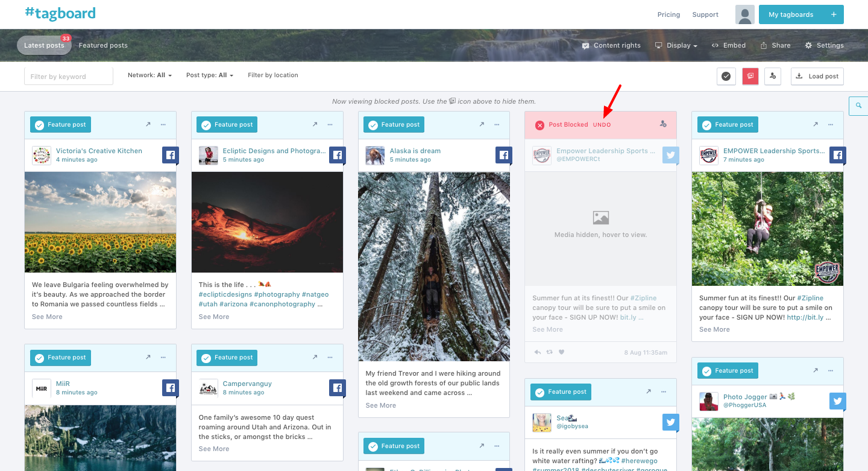Open Content rights

point(611,45)
